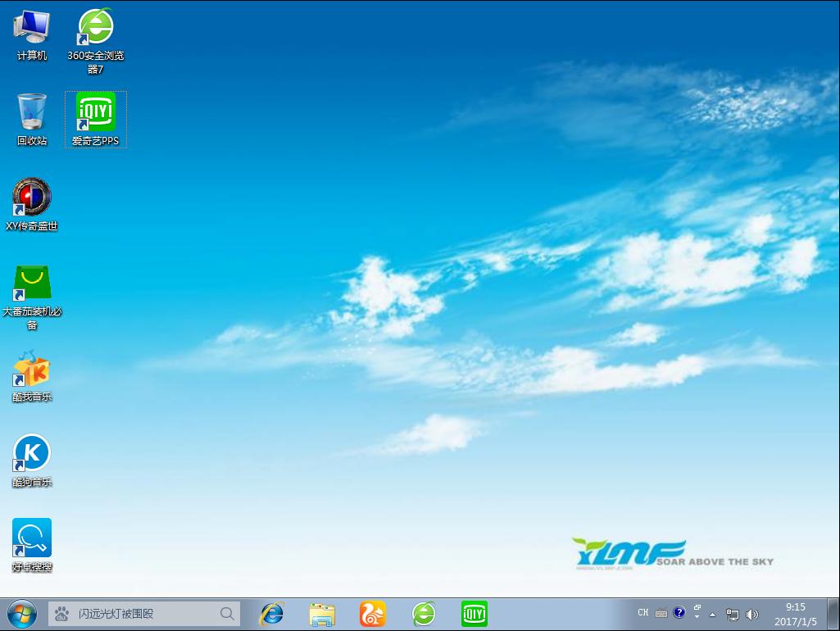Launch 酷我音乐 music player
Viewport: 840px width, 631px height.
click(x=31, y=370)
